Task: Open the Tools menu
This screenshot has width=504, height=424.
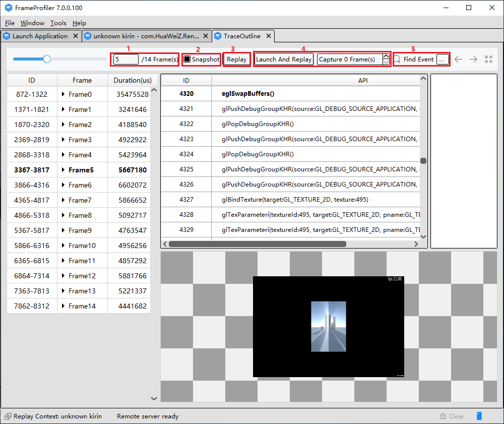Action: (58, 23)
